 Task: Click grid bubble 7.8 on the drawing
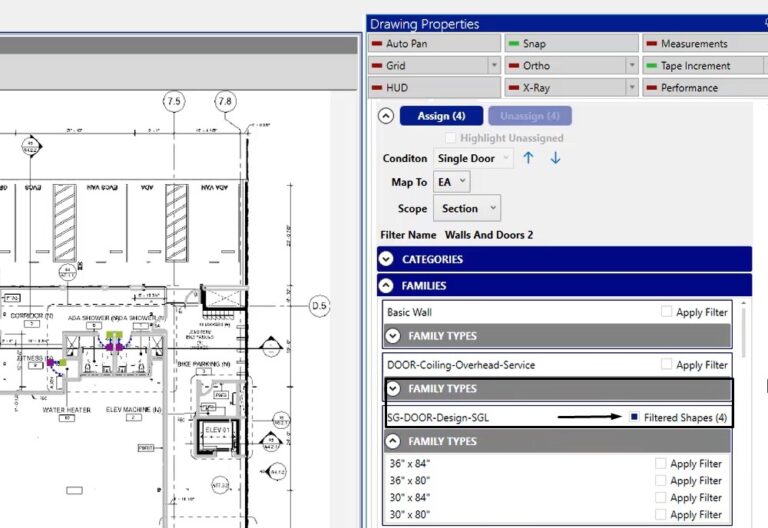pyautogui.click(x=225, y=101)
